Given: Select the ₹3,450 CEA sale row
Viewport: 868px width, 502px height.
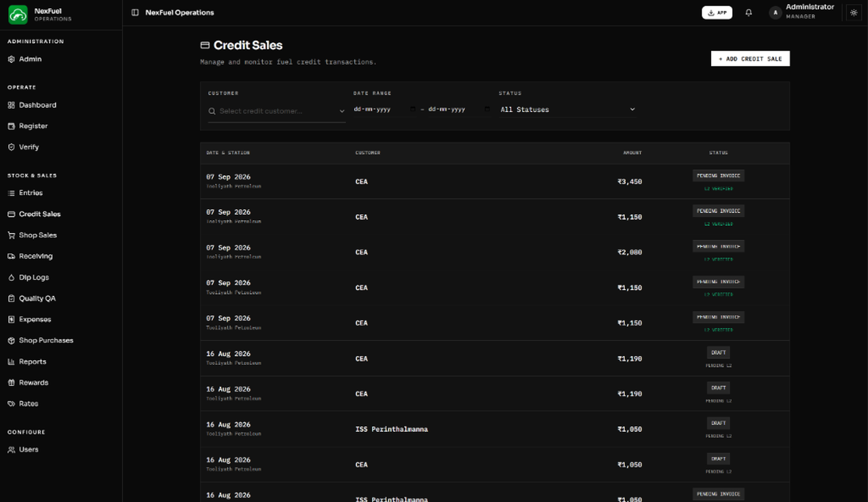Looking at the screenshot, I should [x=495, y=181].
